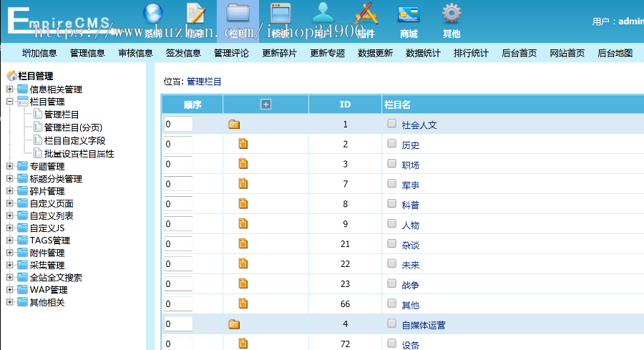Open the 设备 column link
644x350 pixels.
click(410, 345)
